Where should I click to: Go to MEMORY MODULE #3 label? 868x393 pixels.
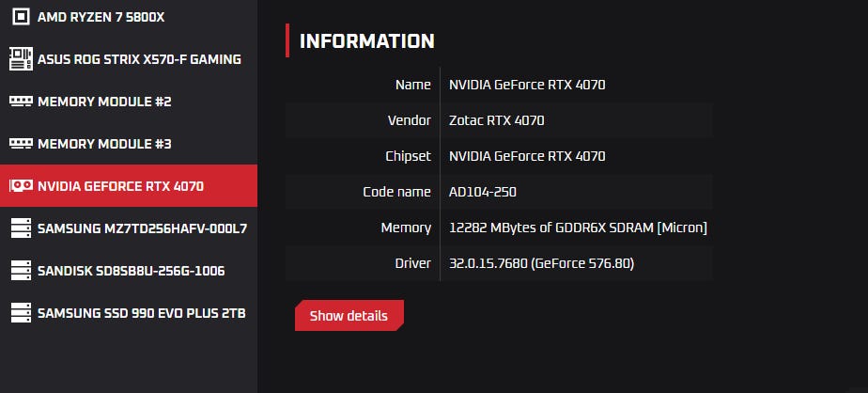tap(104, 144)
